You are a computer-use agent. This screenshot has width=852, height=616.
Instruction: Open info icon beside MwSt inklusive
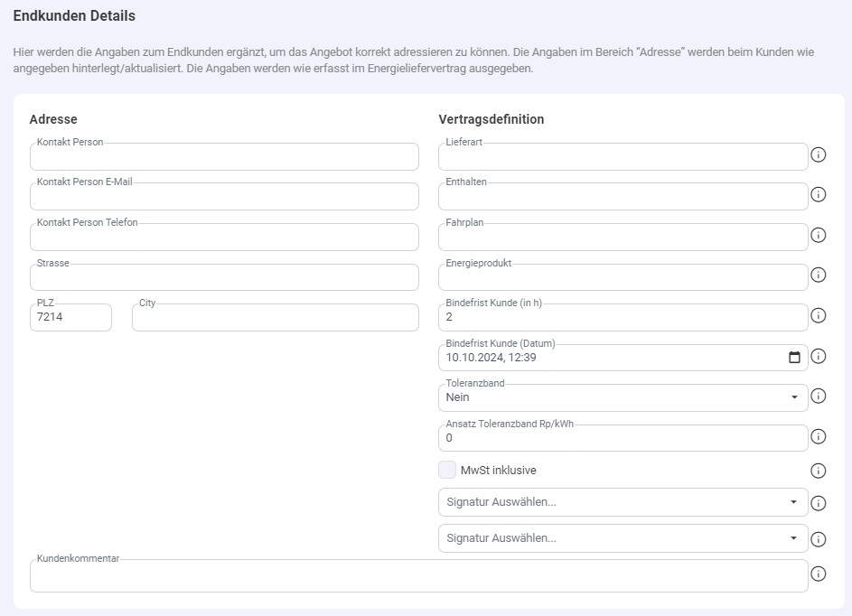(x=818, y=471)
